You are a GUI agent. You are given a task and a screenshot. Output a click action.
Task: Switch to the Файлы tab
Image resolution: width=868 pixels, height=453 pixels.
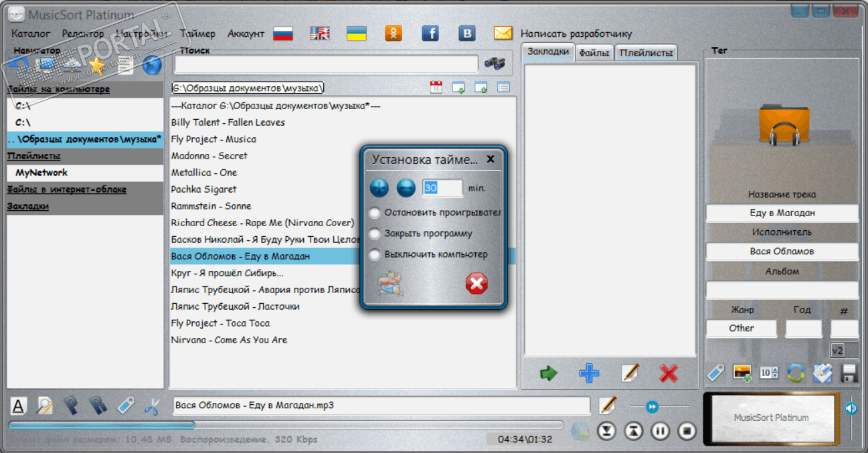[594, 53]
